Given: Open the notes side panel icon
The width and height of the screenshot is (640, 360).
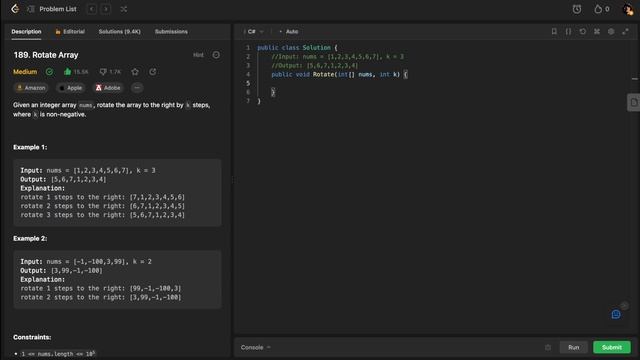Looking at the screenshot, I should coord(633,102).
